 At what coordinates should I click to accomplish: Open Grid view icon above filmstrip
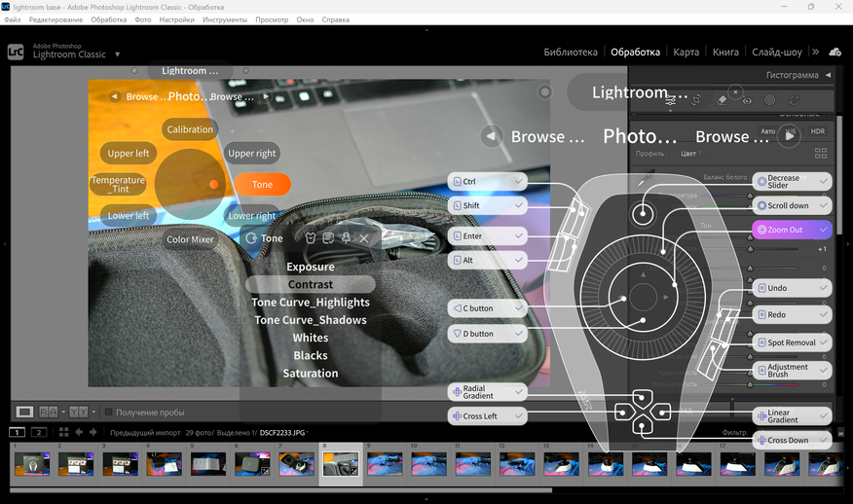(63, 432)
